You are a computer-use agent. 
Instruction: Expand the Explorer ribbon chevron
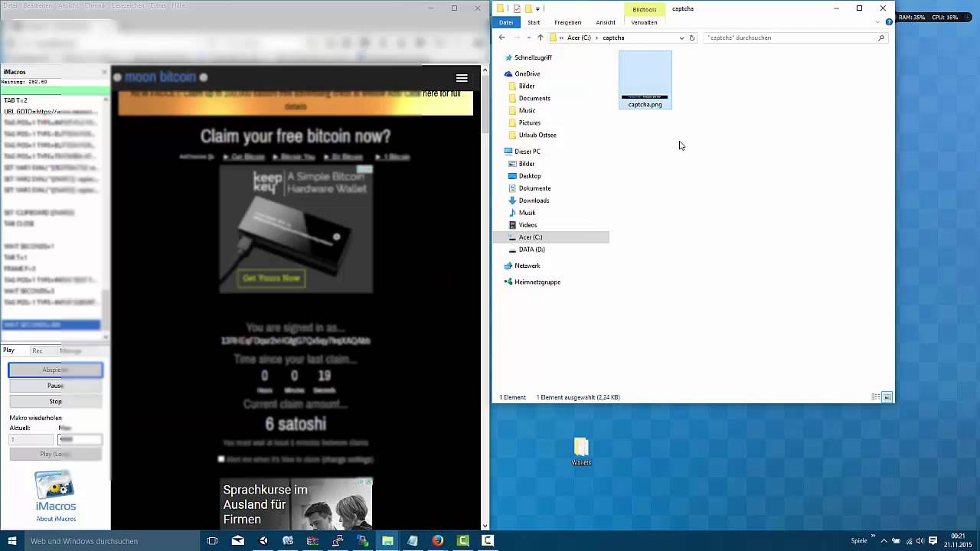tap(878, 22)
